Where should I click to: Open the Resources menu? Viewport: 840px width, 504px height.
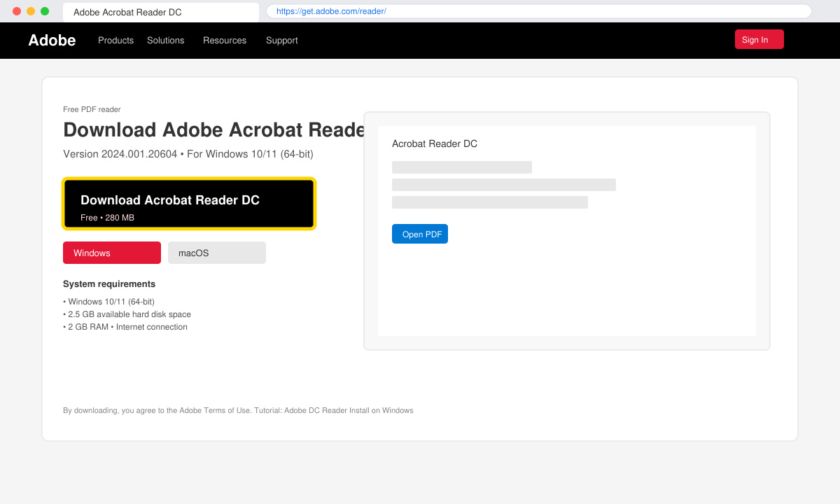click(225, 41)
